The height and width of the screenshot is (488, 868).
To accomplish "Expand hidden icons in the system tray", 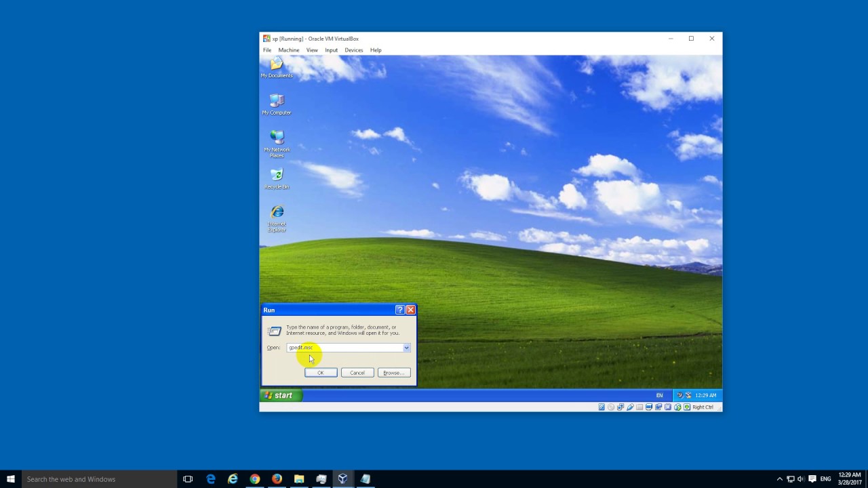I will [x=780, y=479].
